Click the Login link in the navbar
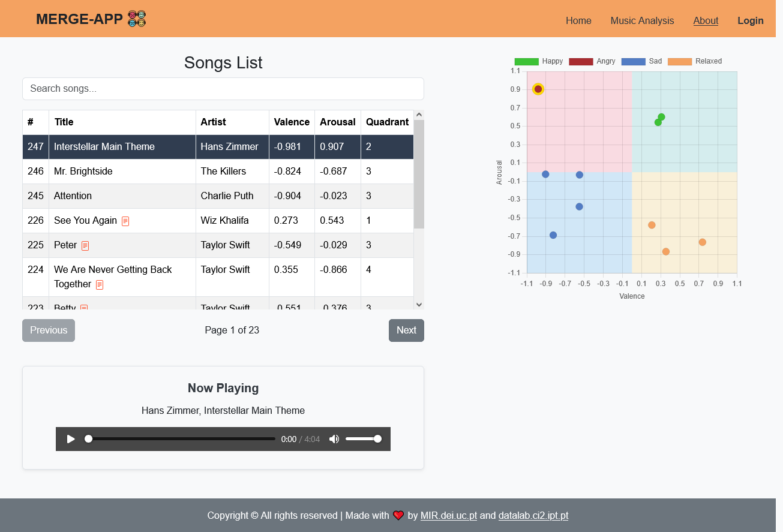 [x=751, y=20]
